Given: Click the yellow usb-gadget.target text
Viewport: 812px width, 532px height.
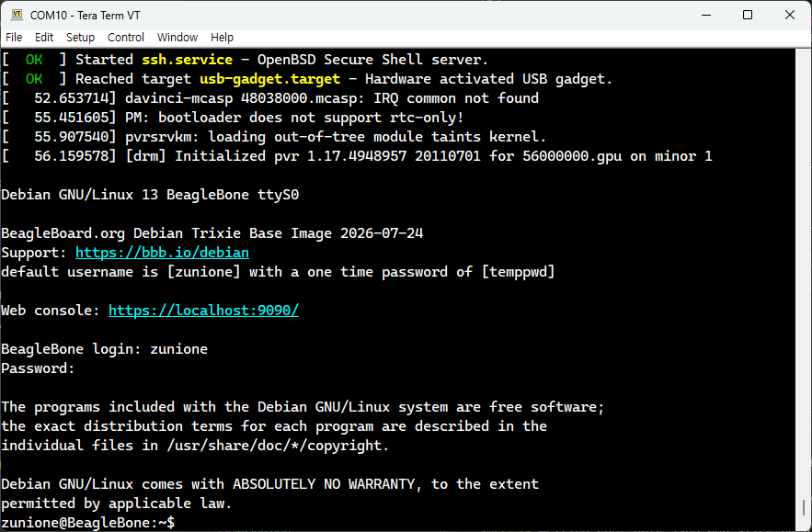Looking at the screenshot, I should click(x=269, y=79).
